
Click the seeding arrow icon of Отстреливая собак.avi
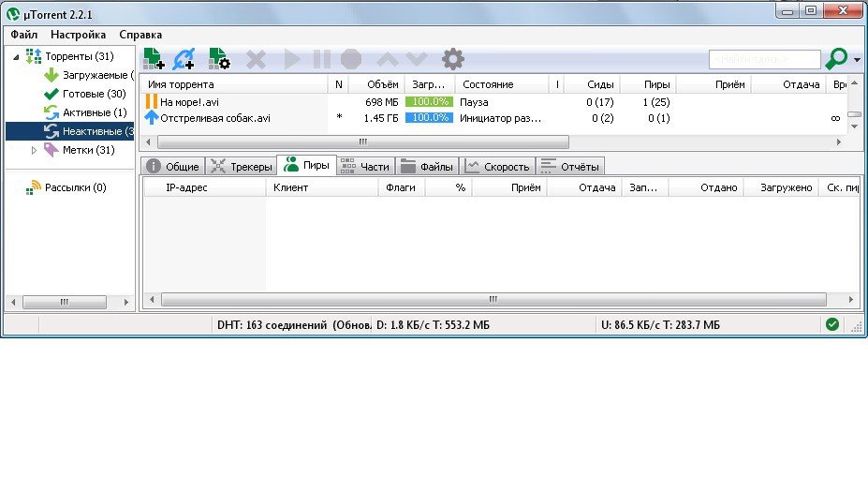click(151, 117)
